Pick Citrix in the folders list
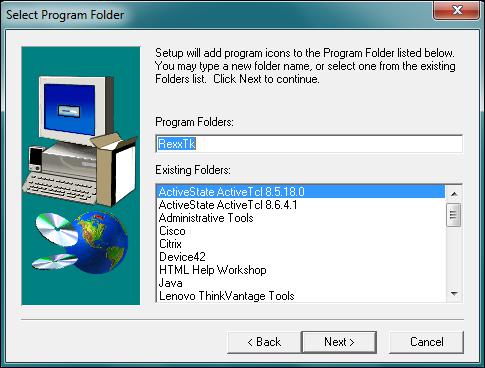The height and width of the screenshot is (368, 485). point(301,244)
